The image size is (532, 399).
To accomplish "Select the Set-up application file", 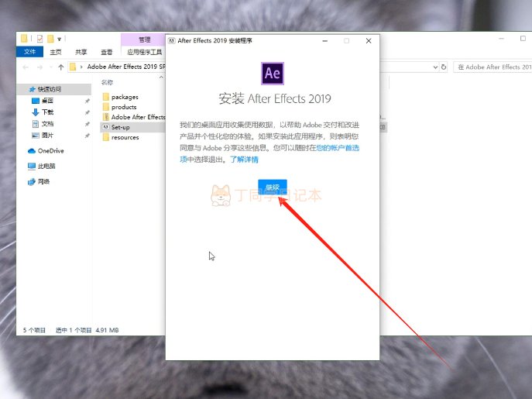I will pos(121,127).
